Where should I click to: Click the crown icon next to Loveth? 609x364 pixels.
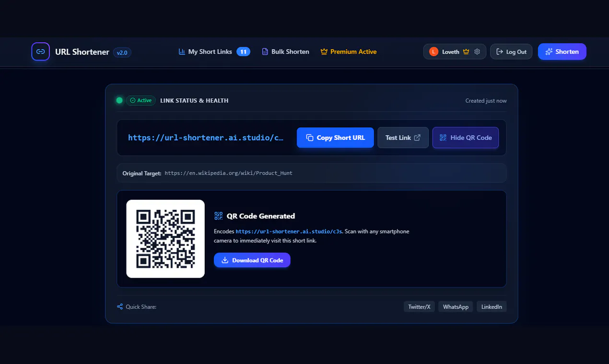pos(466,52)
